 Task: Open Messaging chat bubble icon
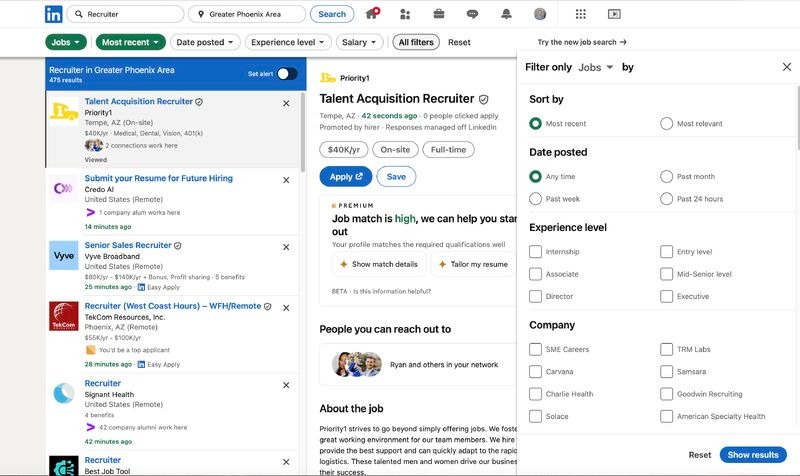point(472,14)
